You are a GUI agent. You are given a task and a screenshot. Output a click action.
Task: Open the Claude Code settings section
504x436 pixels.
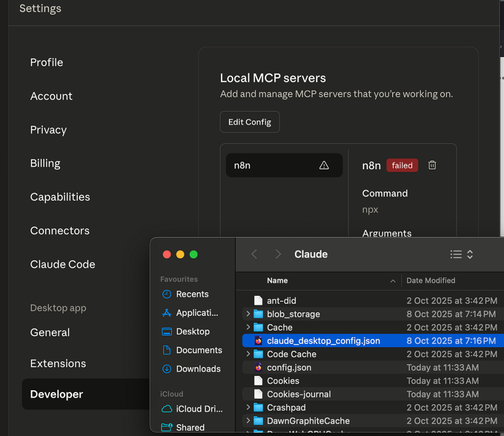pyautogui.click(x=63, y=264)
